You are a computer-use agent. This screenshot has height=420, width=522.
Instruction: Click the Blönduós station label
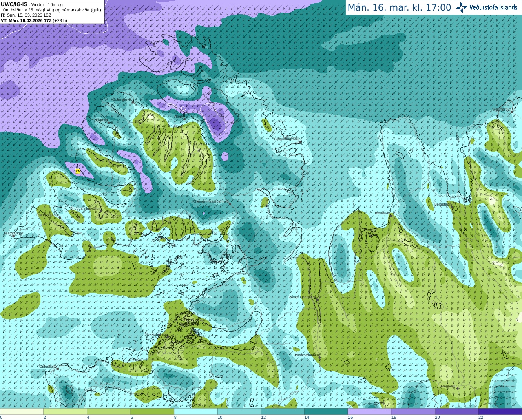383,213
